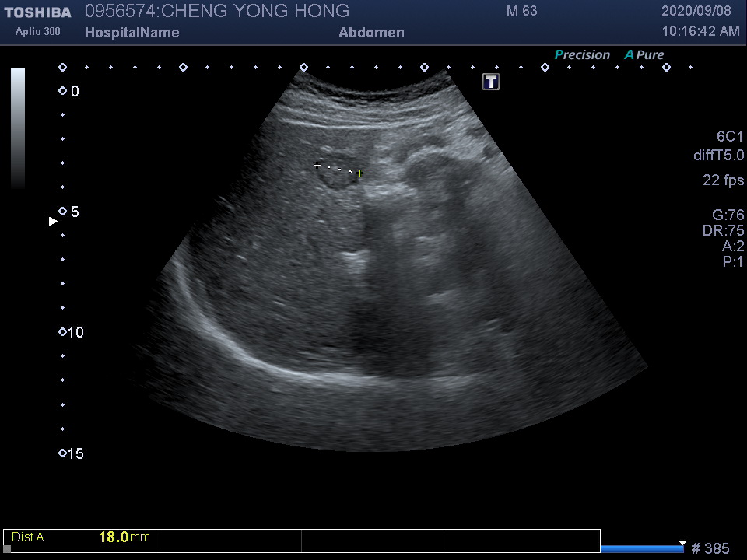Click the focus position arrow near depth 5

point(54,221)
